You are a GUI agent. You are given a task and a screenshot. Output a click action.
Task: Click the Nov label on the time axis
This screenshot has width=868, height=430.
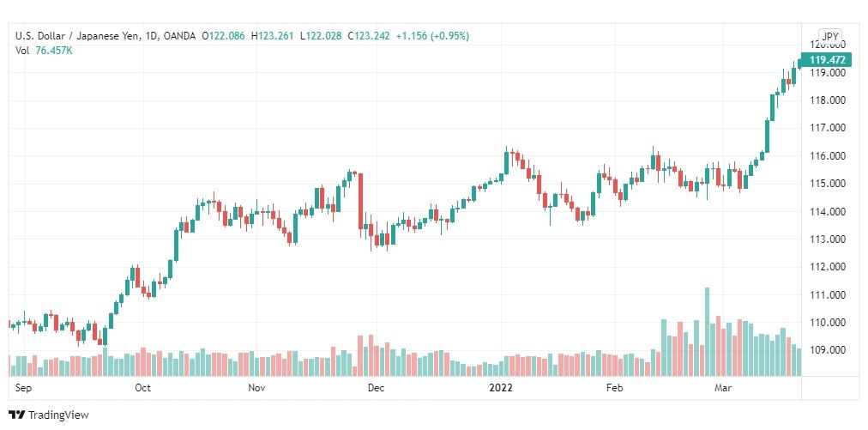(x=256, y=388)
